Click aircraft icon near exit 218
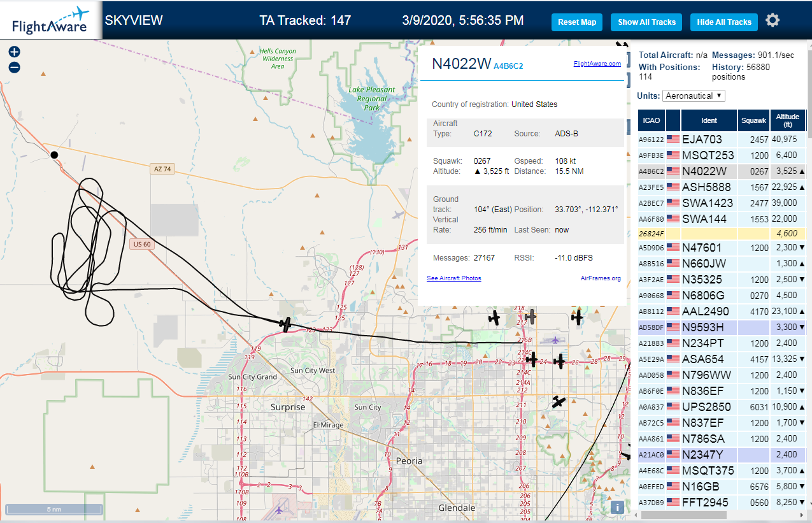812x523 pixels. tap(494, 317)
